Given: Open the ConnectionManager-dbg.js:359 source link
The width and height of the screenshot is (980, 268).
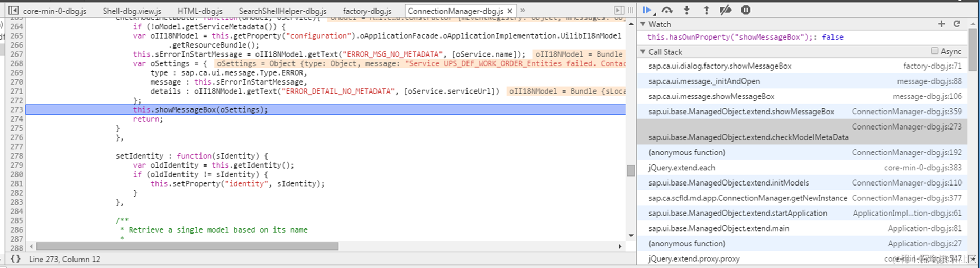Looking at the screenshot, I should 906,112.
